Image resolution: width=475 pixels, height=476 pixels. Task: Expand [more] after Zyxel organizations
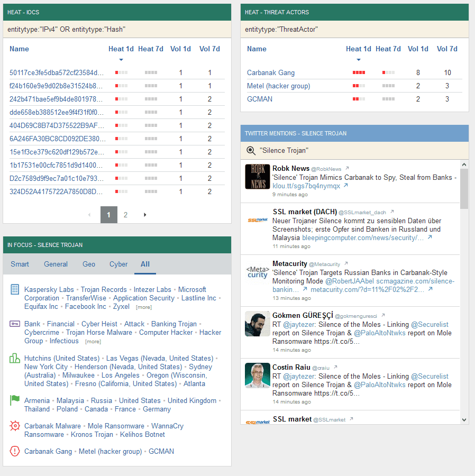(144, 307)
